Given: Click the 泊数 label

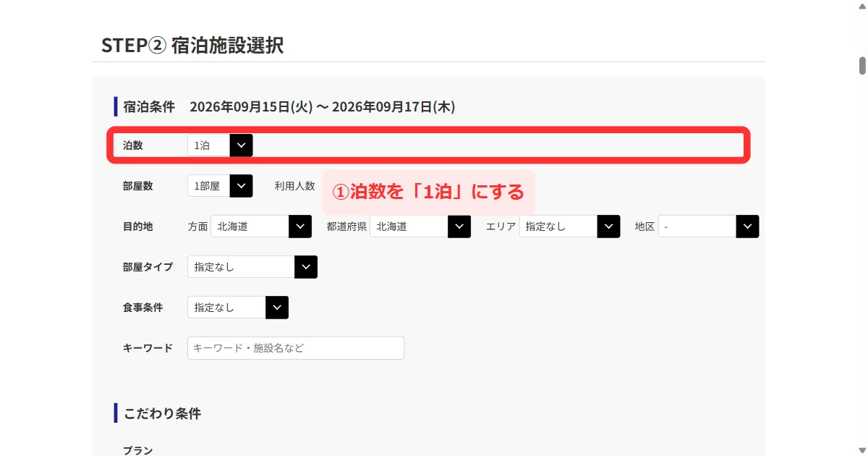Looking at the screenshot, I should click(x=133, y=145).
